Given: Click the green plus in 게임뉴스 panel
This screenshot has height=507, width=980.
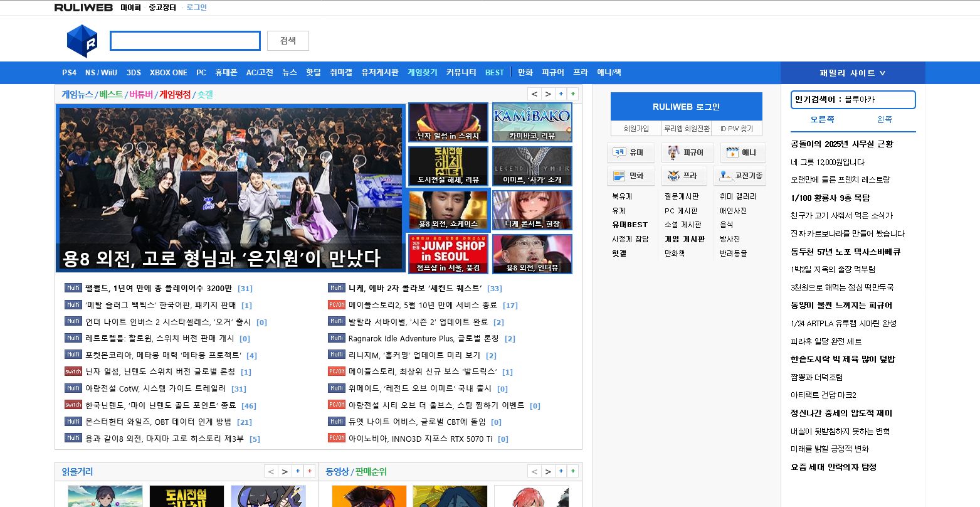Looking at the screenshot, I should point(573,94).
